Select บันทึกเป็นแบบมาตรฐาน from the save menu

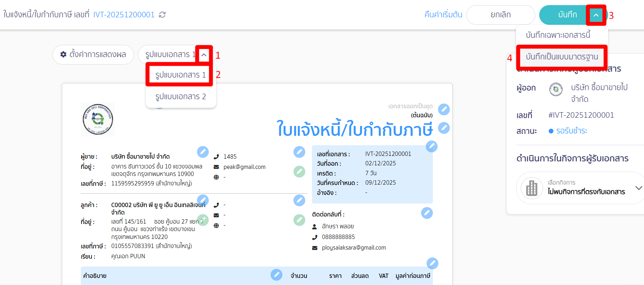[x=562, y=57]
